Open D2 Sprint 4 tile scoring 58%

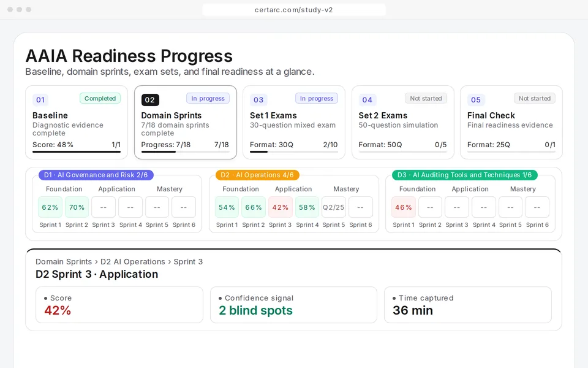307,207
